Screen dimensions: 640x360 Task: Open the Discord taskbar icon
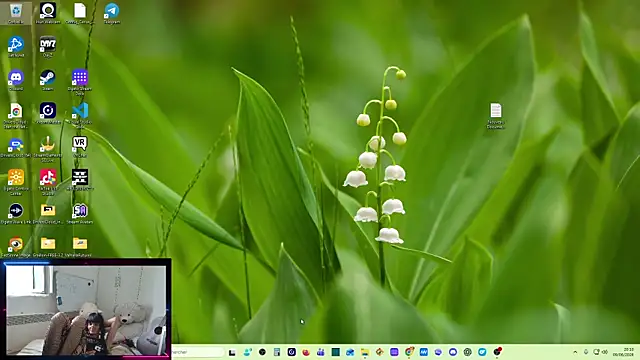(x=453, y=352)
